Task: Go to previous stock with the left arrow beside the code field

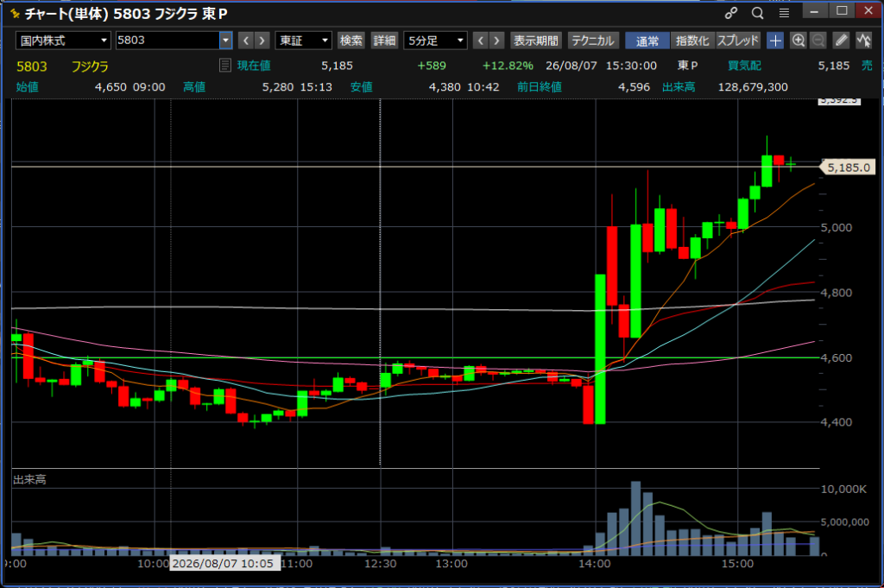Action: click(246, 41)
